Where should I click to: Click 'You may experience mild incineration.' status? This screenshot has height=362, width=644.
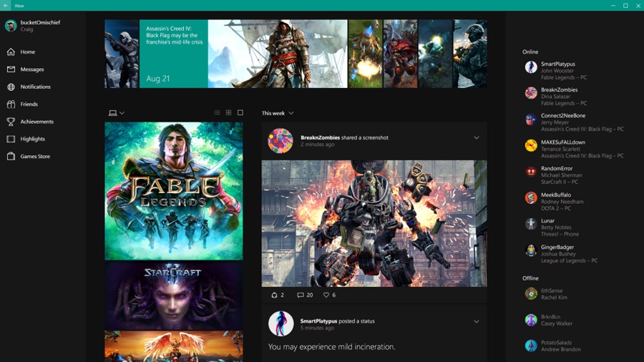tap(332, 347)
